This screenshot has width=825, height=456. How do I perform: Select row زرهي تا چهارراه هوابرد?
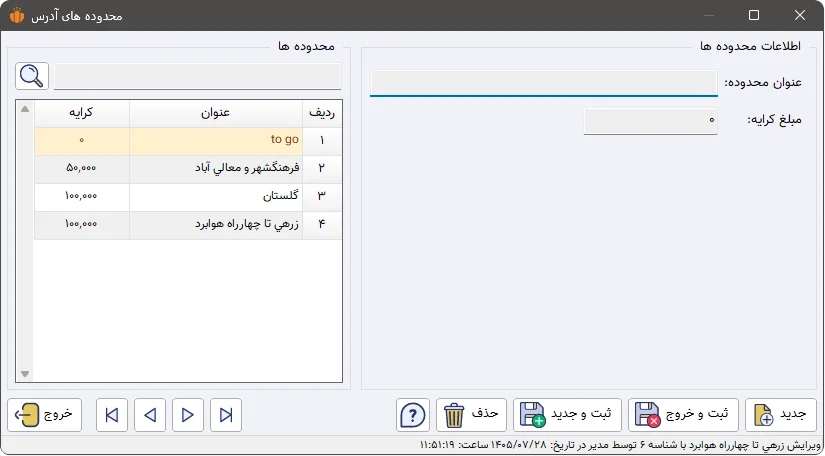188,225
